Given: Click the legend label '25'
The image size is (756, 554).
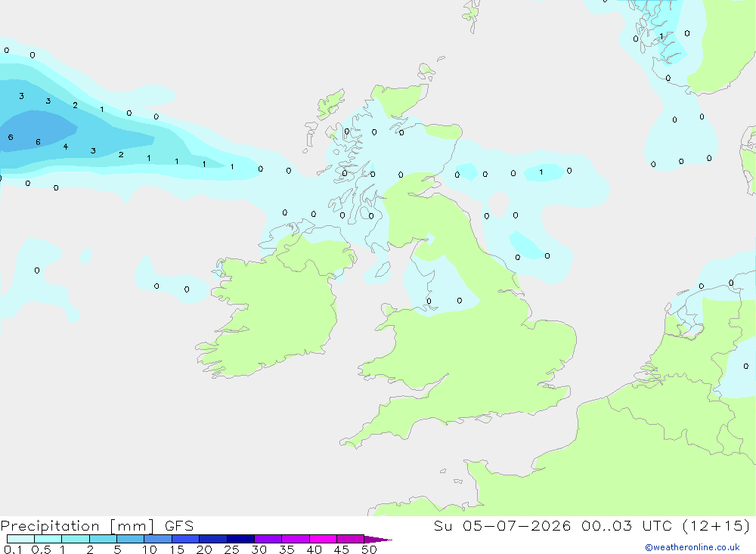Looking at the screenshot, I should pos(231,549).
